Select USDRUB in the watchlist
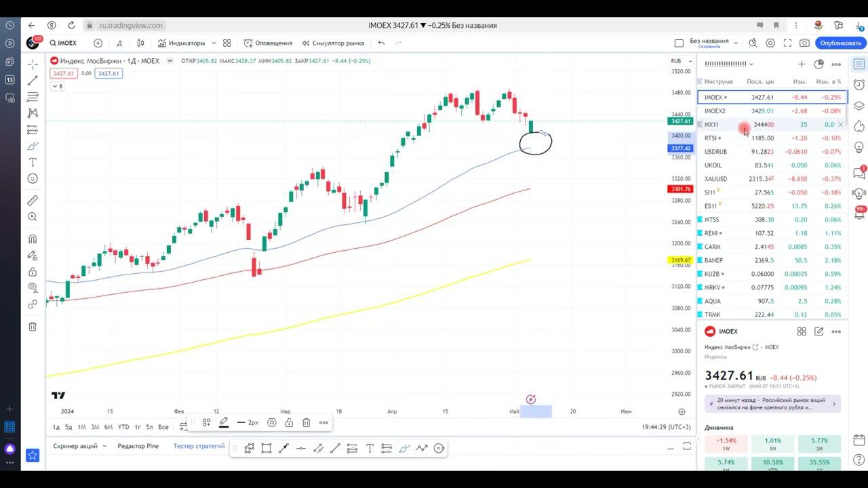Screen dimensions: 868x488 point(772,152)
